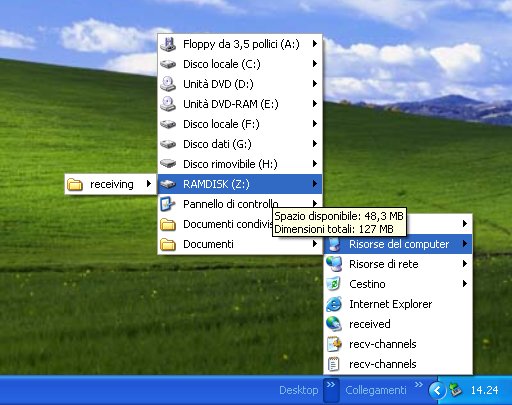Select Disco dati (G:) from the menu
512x405 pixels.
coord(240,144)
